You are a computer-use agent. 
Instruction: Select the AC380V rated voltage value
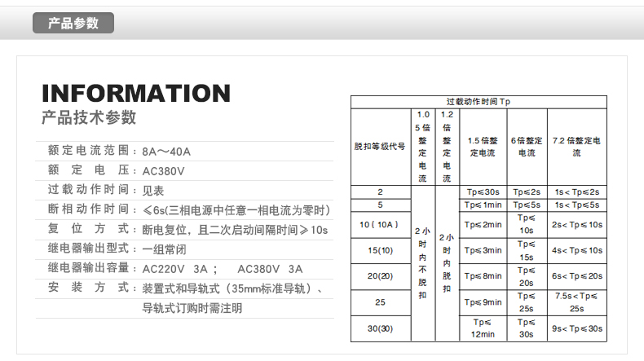coord(164,171)
